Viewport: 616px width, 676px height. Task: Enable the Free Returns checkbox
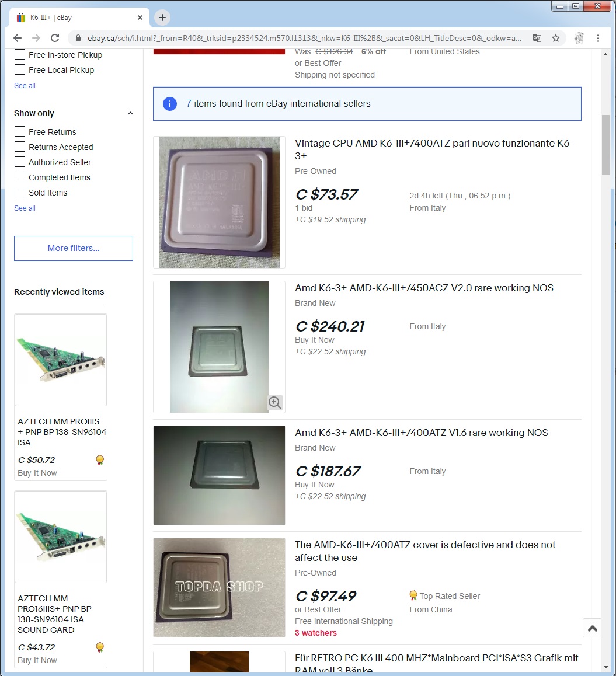tap(20, 131)
